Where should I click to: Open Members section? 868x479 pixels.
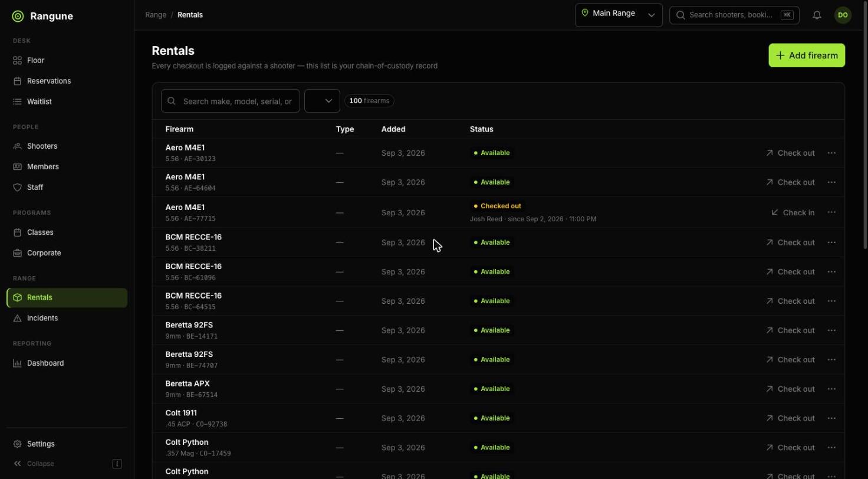67,166
